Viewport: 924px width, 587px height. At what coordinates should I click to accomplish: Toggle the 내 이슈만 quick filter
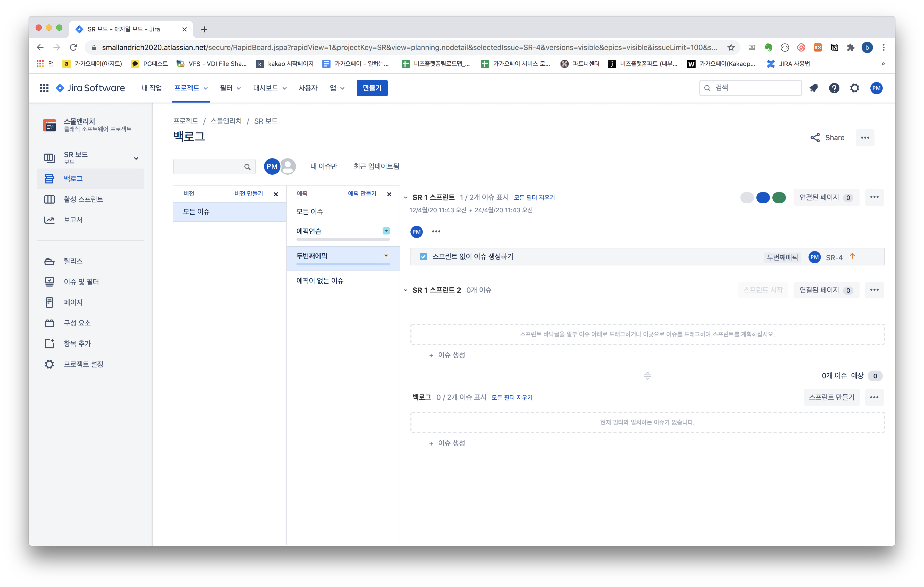coord(324,166)
